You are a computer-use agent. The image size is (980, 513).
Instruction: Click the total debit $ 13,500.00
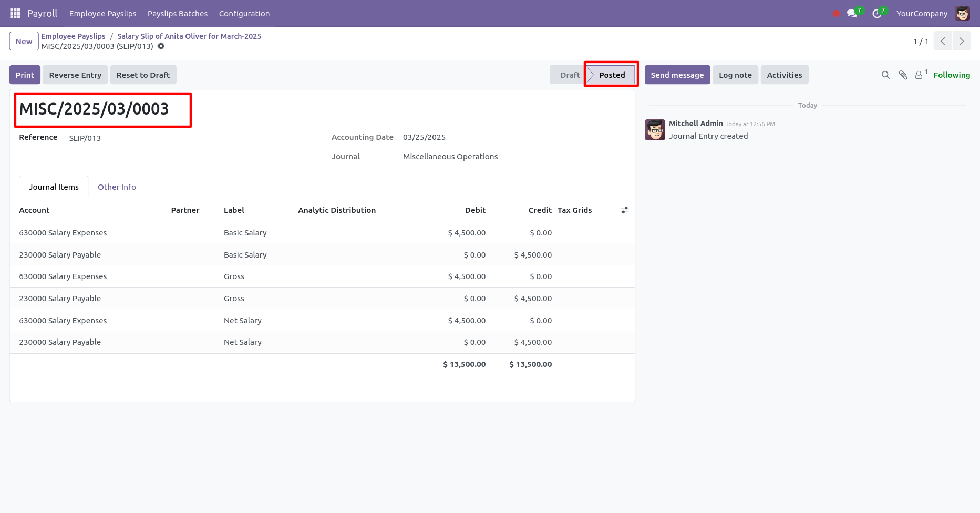(464, 364)
